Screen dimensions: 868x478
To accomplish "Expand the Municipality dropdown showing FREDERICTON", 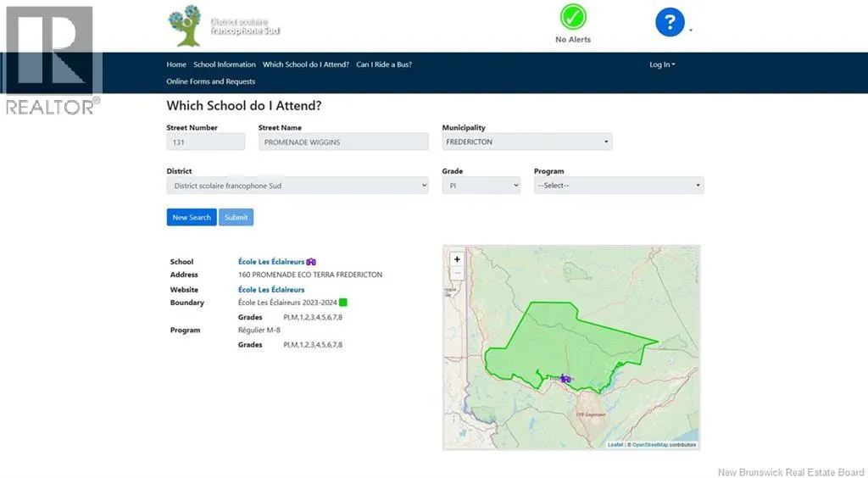I will point(526,142).
